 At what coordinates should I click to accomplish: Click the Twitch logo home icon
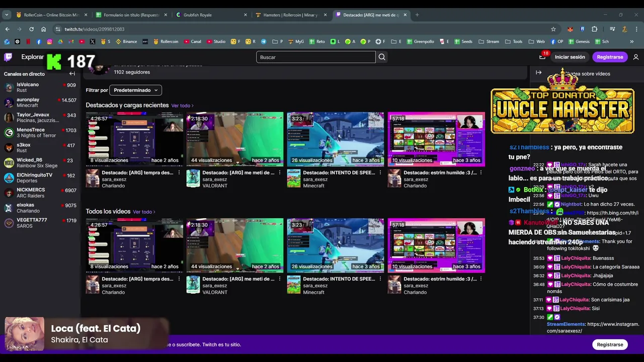[8, 57]
